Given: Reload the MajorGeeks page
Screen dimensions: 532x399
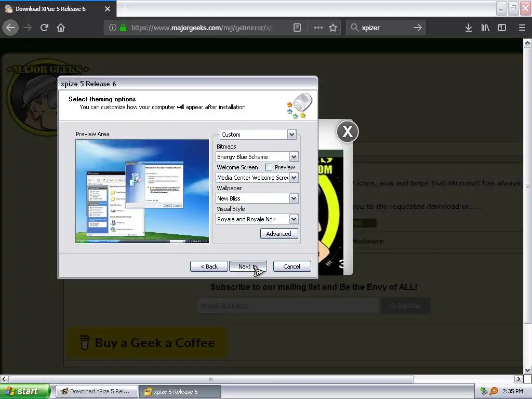Looking at the screenshot, I should click(44, 28).
